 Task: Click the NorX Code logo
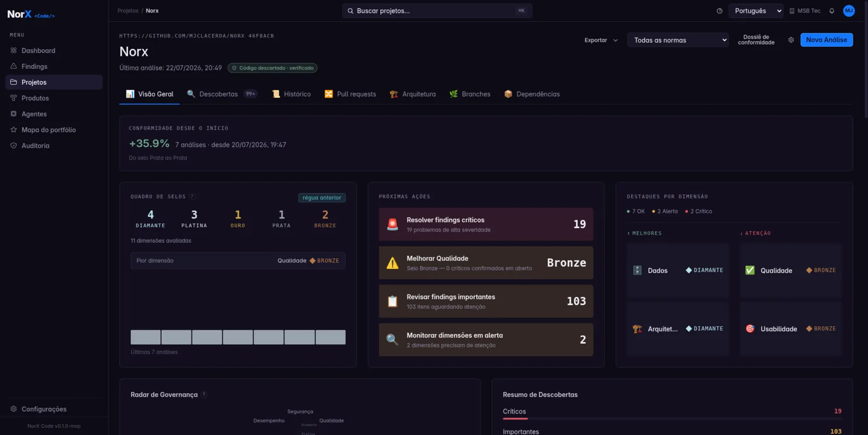click(x=31, y=15)
